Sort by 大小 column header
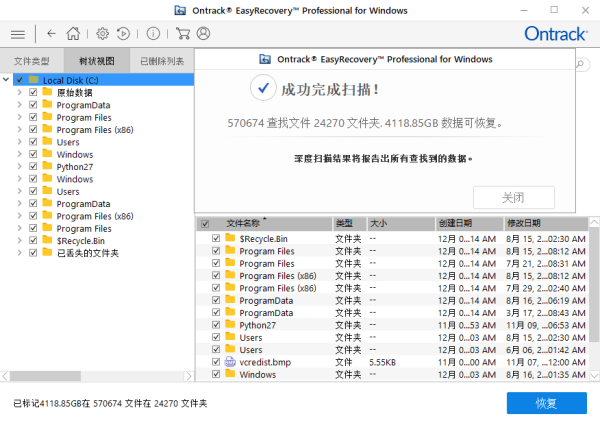The width and height of the screenshot is (600, 423). click(x=401, y=224)
